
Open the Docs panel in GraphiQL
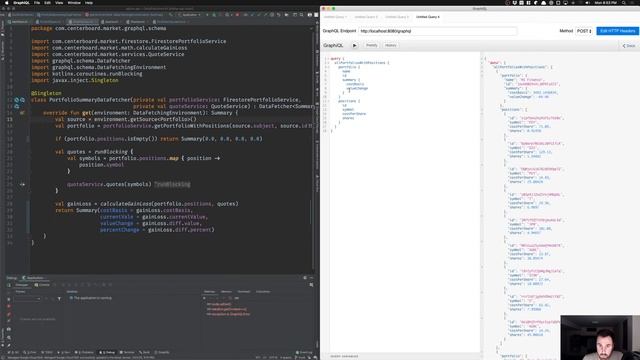coord(629,46)
